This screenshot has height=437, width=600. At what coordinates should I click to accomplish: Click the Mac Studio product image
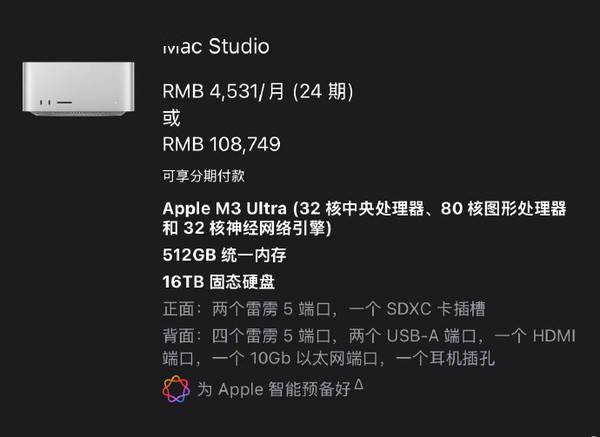pyautogui.click(x=78, y=89)
